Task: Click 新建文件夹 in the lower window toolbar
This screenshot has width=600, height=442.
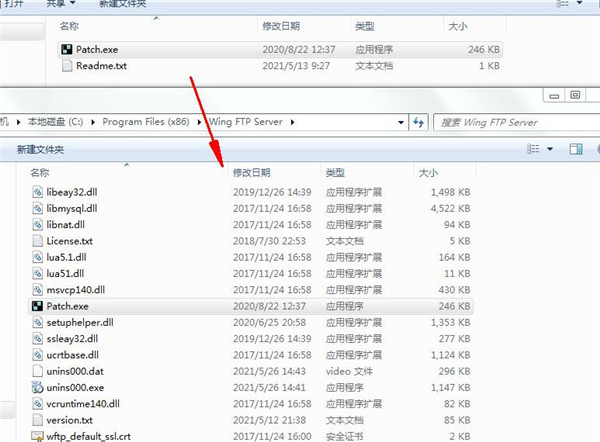Action: pos(40,149)
